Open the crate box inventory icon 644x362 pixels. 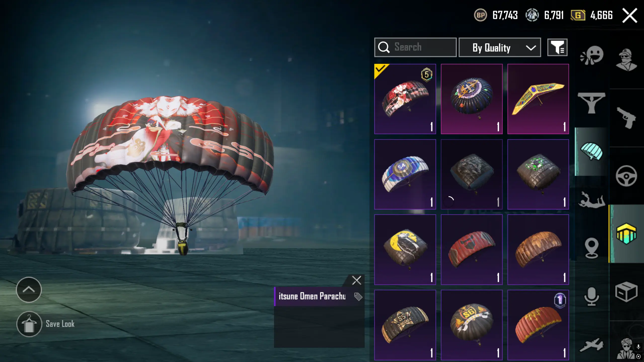(626, 292)
